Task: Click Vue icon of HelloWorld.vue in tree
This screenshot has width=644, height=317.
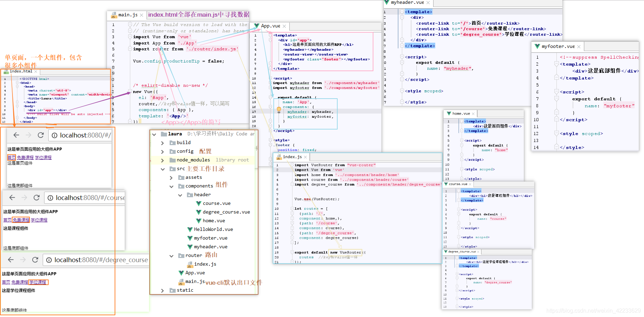Action: pyautogui.click(x=190, y=229)
